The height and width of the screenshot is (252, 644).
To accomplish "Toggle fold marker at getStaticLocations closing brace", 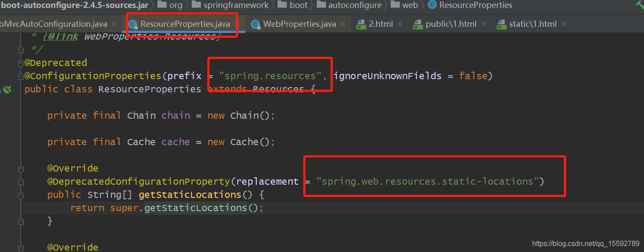I will 21,221.
